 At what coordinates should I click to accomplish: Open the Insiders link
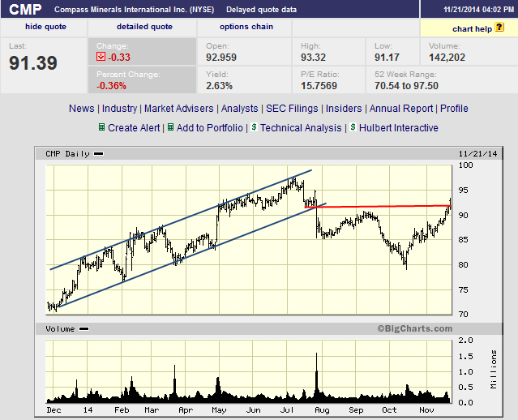[x=344, y=109]
